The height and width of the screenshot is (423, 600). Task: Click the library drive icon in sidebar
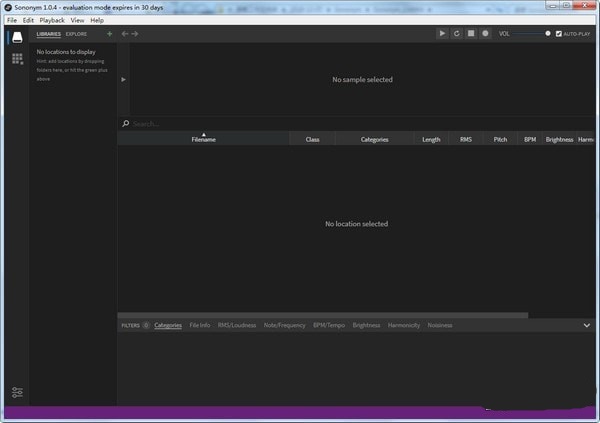pos(16,37)
